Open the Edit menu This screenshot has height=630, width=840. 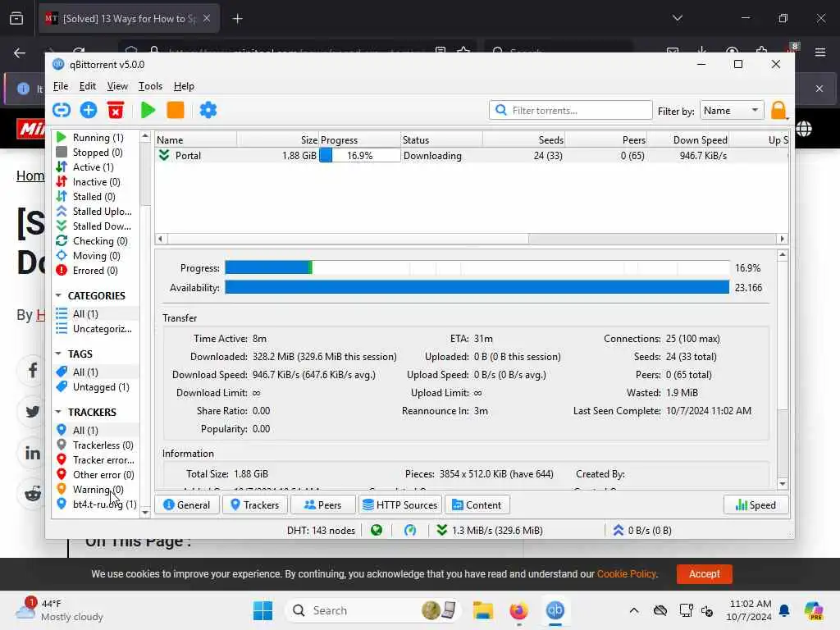(87, 86)
